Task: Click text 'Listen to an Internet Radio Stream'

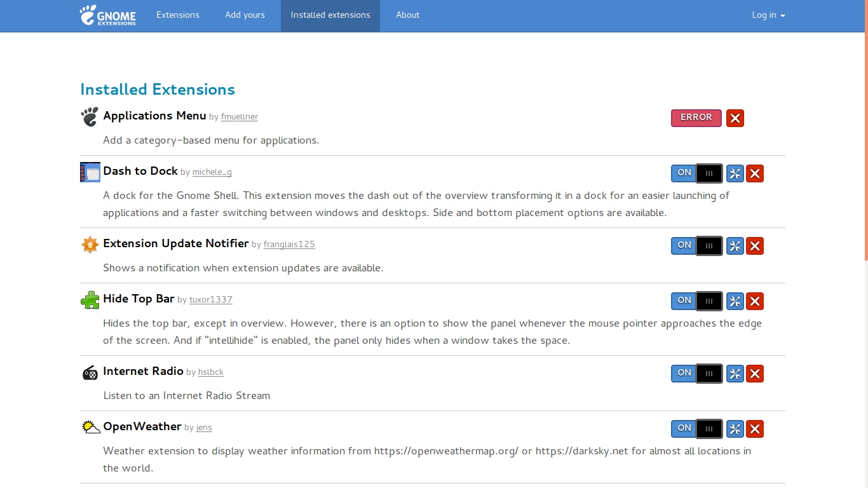Action: coord(187,395)
